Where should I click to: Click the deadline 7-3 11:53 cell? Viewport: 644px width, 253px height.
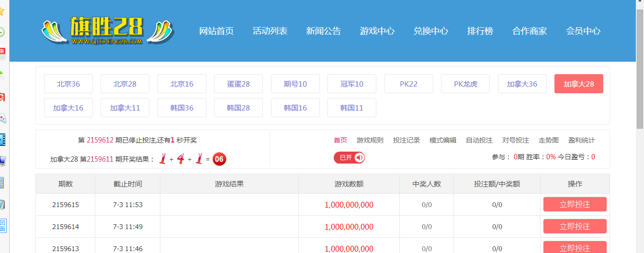click(x=128, y=205)
